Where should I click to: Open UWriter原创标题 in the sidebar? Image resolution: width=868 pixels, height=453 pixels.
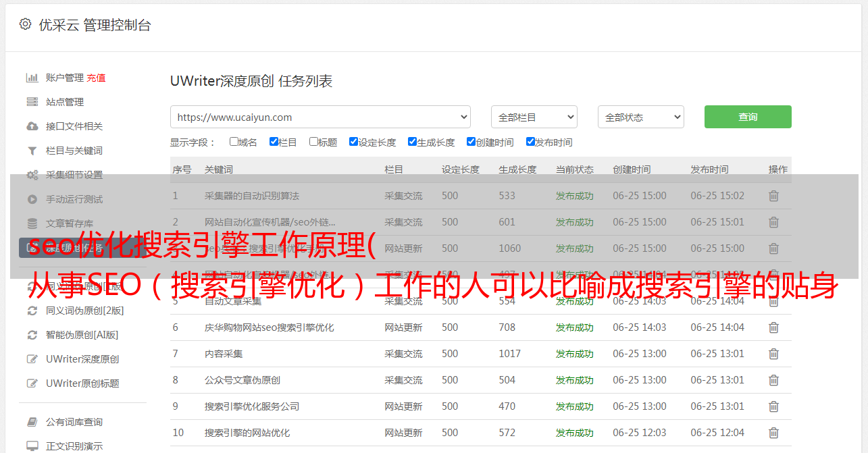click(x=82, y=383)
